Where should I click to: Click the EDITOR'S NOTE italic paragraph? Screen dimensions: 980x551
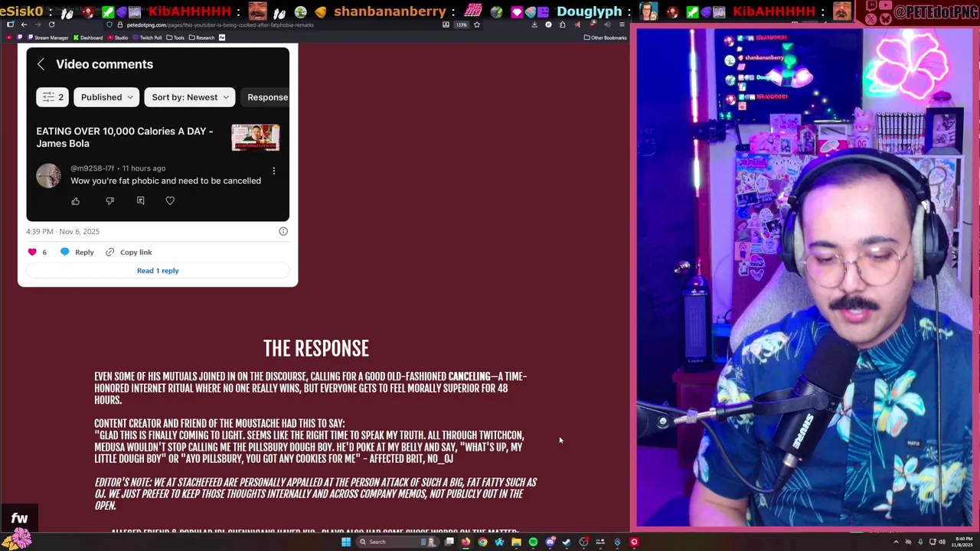315,494
